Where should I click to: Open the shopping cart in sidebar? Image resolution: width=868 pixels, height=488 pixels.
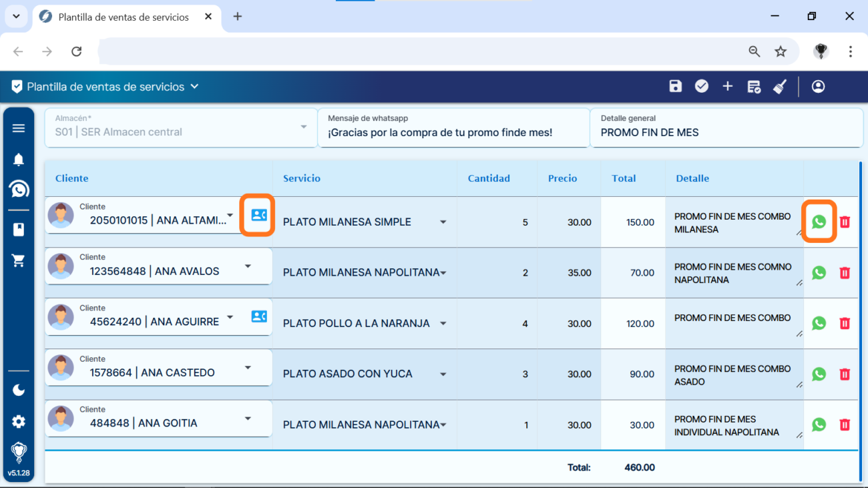[x=19, y=261]
